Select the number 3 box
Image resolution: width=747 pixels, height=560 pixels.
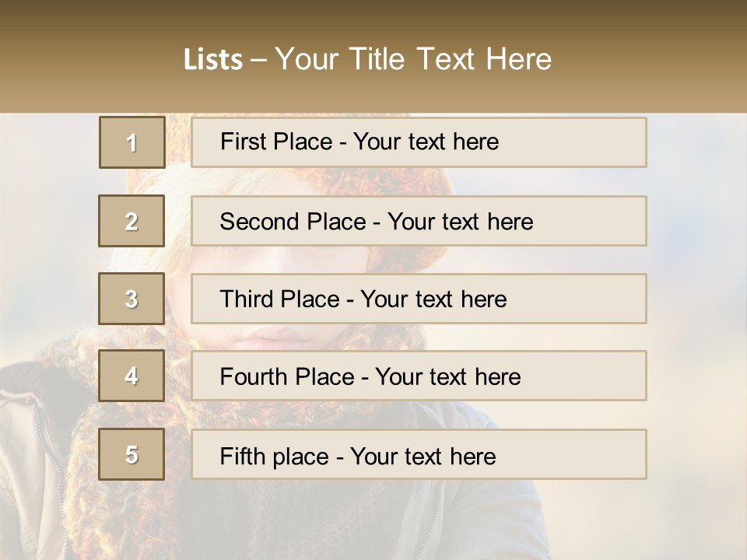pyautogui.click(x=132, y=299)
